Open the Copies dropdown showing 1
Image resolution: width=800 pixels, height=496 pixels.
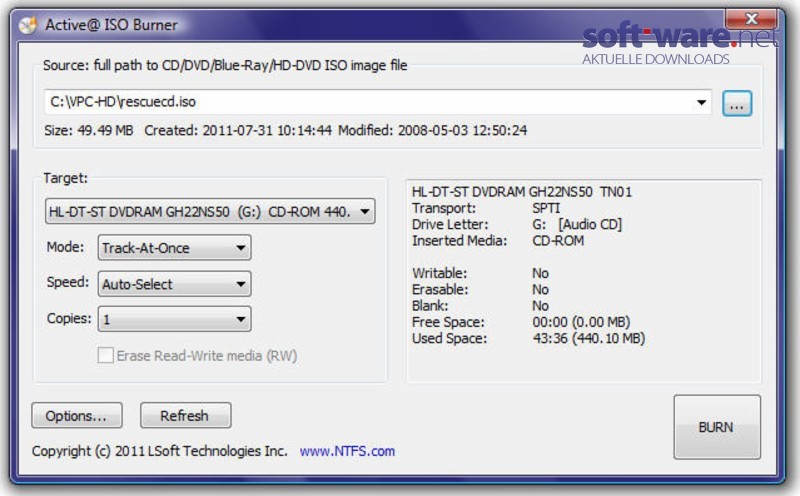(x=174, y=319)
